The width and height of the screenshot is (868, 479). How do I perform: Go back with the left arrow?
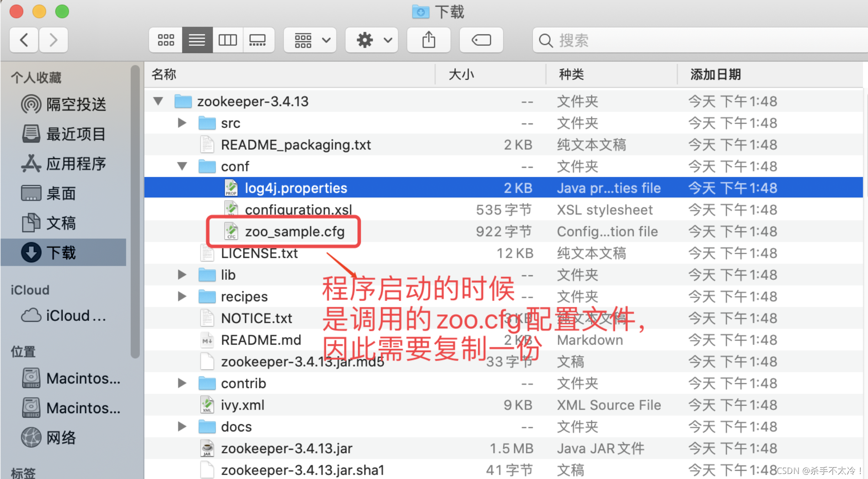tap(24, 40)
